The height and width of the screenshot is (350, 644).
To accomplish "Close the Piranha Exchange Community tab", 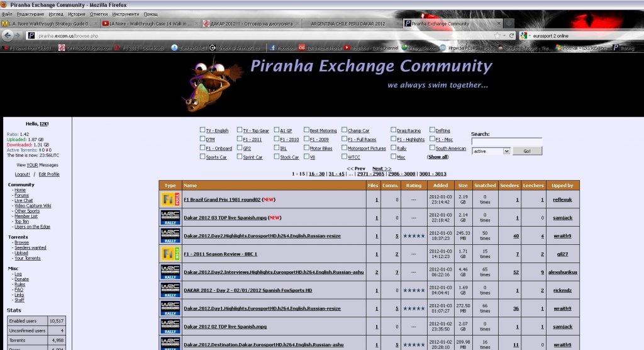I will [x=499, y=23].
